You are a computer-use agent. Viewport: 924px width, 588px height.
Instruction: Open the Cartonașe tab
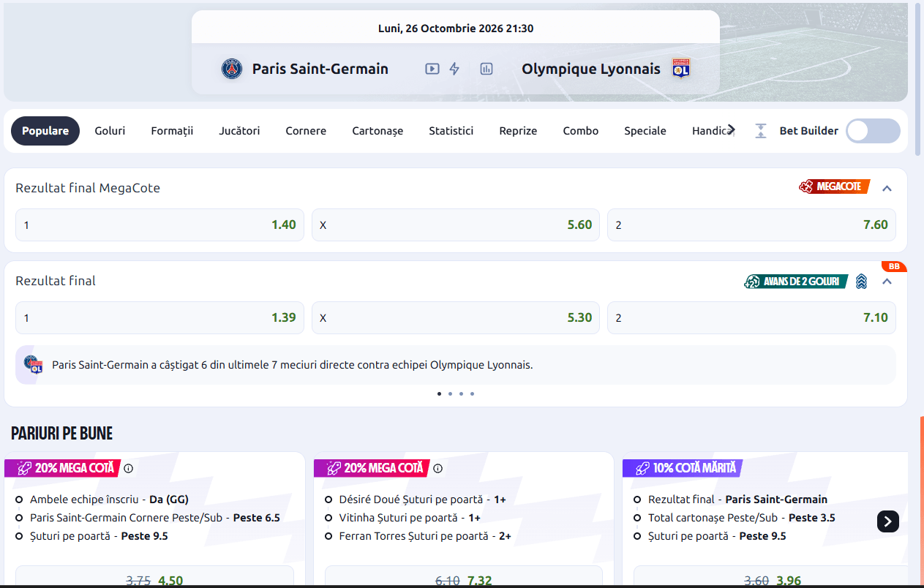coord(378,131)
